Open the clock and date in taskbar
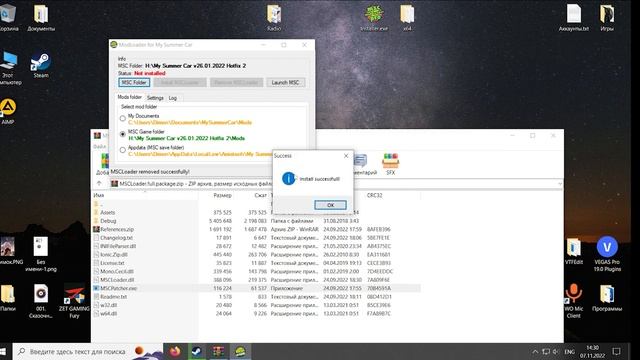 [592, 351]
